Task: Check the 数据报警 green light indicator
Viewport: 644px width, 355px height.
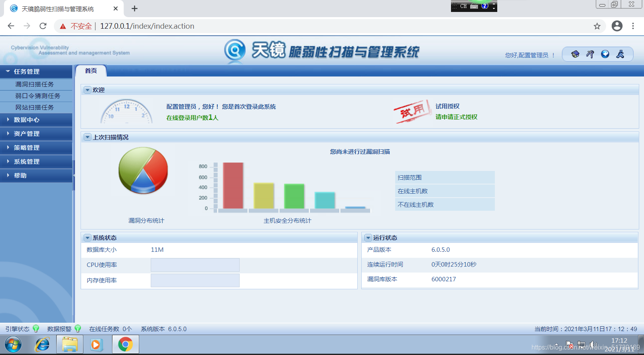Action: [78, 329]
